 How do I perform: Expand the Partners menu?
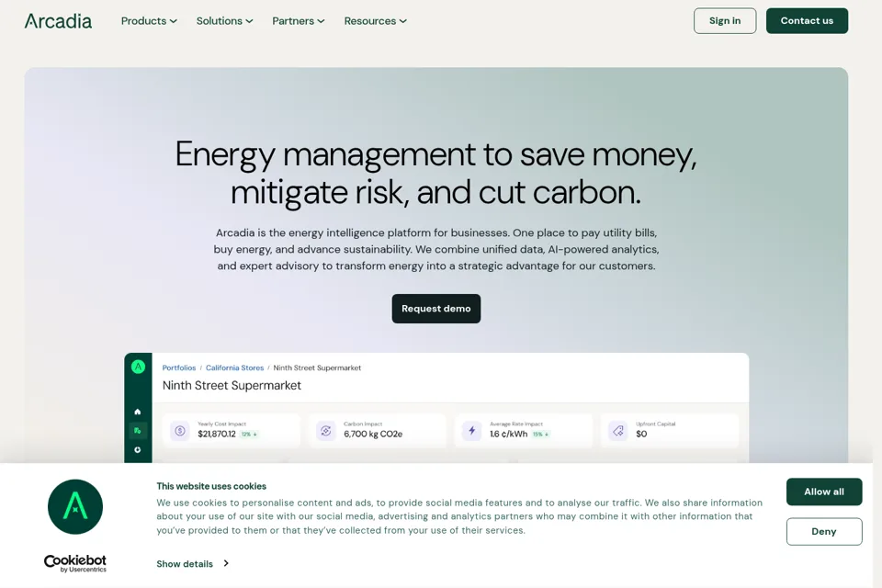point(298,21)
